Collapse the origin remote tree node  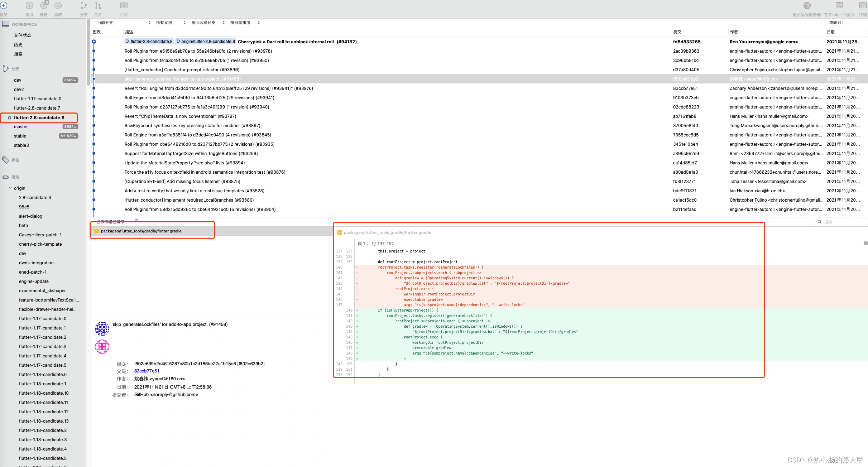[x=10, y=188]
